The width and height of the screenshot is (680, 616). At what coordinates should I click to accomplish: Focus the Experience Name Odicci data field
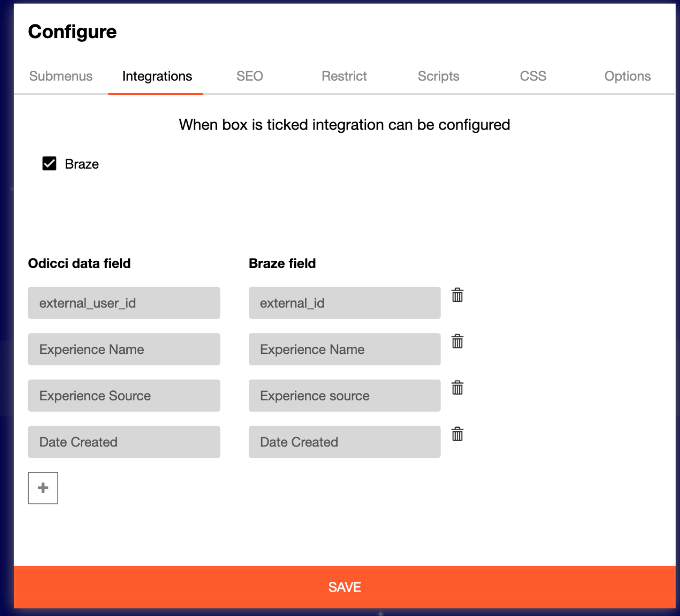pyautogui.click(x=124, y=349)
